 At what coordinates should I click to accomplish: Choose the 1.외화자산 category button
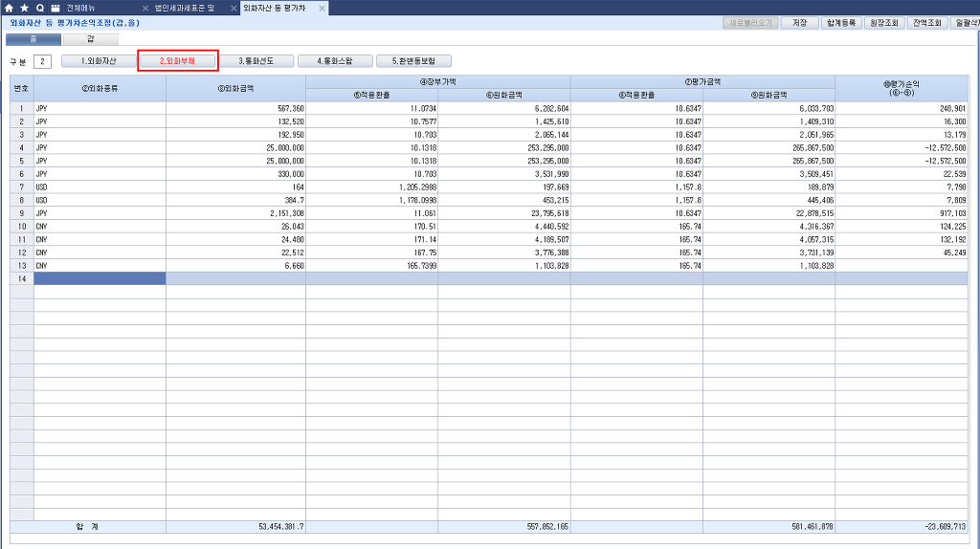click(x=99, y=61)
